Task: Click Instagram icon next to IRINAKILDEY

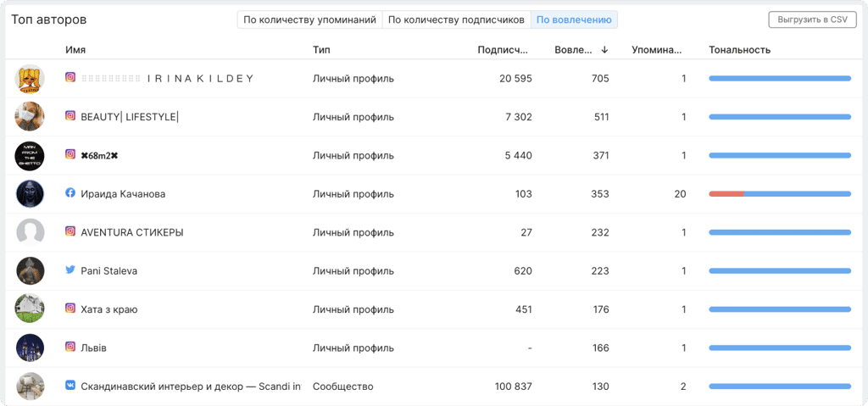Action: tap(70, 77)
